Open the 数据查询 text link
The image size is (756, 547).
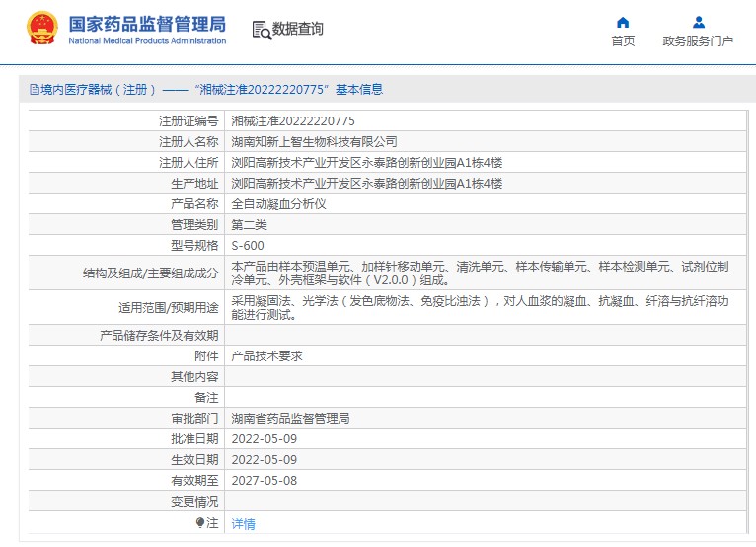coord(298,30)
